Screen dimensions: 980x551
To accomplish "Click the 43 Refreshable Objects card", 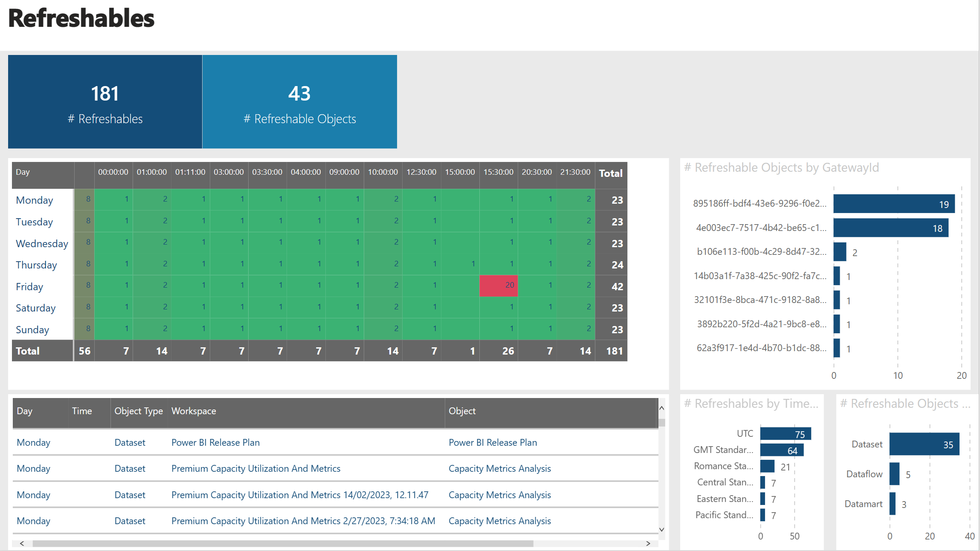I will (x=299, y=102).
